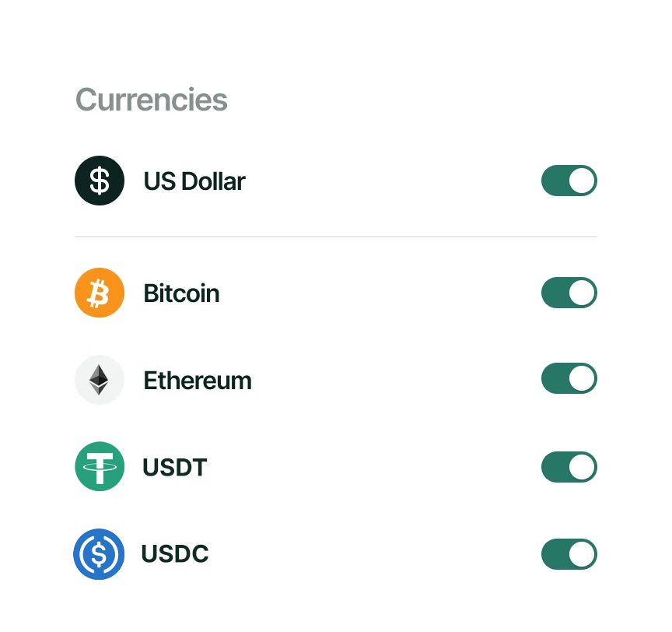Click the white knob of the Bitcoin switch
The image size is (672, 632).
[x=582, y=293]
